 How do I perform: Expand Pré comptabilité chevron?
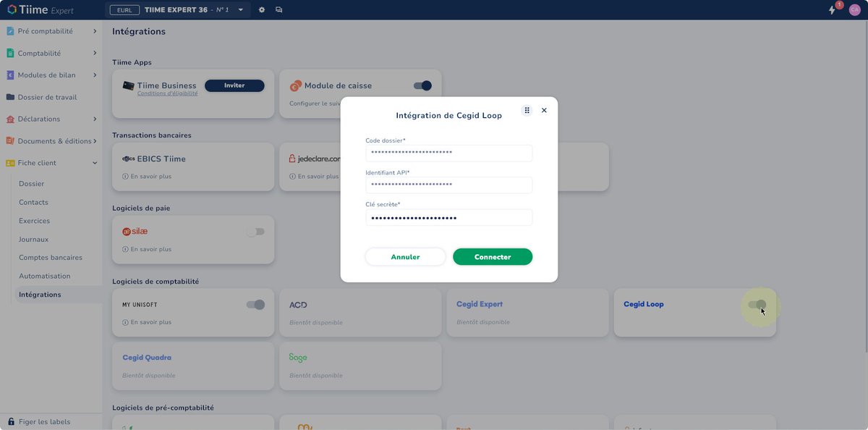[x=95, y=31]
